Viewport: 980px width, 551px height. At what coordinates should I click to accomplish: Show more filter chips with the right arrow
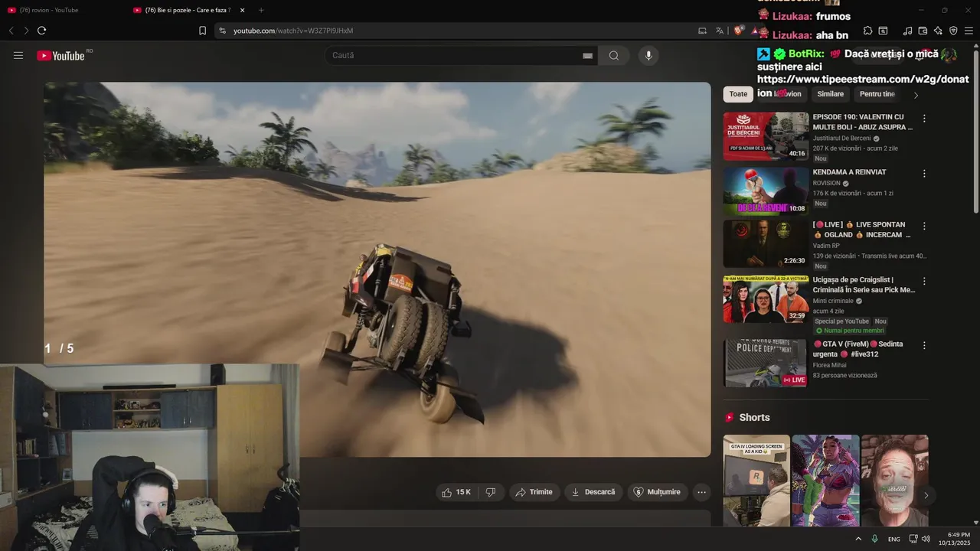coord(916,95)
